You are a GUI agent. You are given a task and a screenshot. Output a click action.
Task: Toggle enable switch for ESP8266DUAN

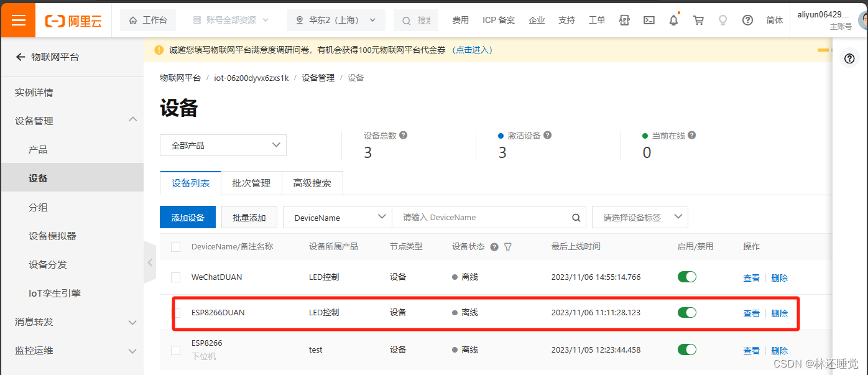[687, 312]
